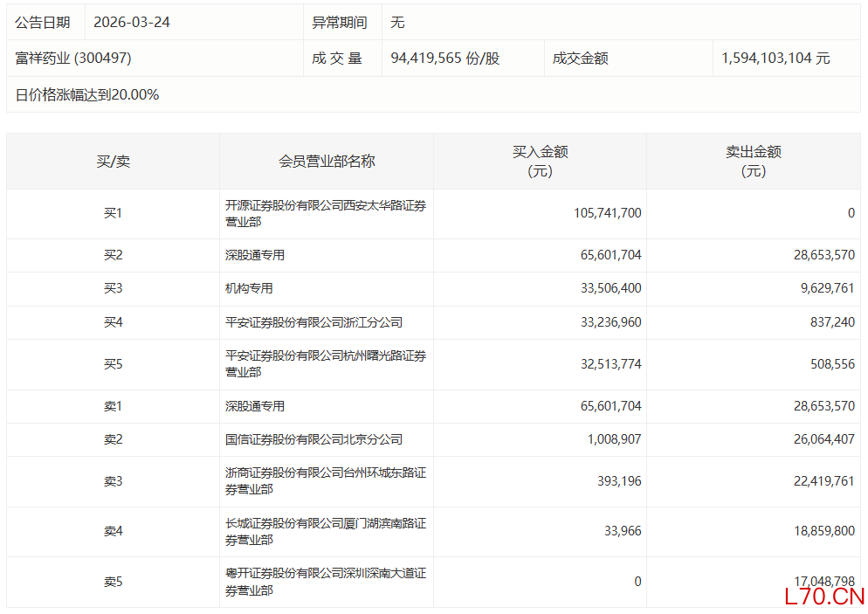Click 粤开证券深圳深南大道证券营业部 name
Viewport: 868px width, 614px height.
(326, 582)
